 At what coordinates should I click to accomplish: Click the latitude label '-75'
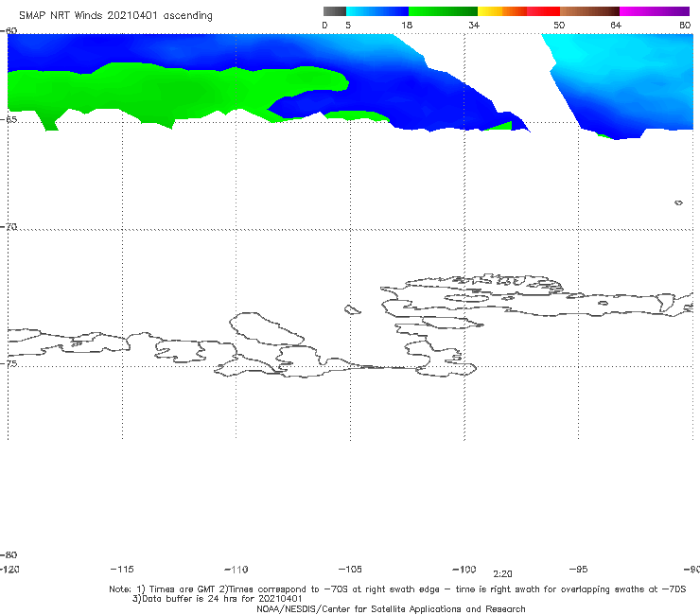click(9, 363)
